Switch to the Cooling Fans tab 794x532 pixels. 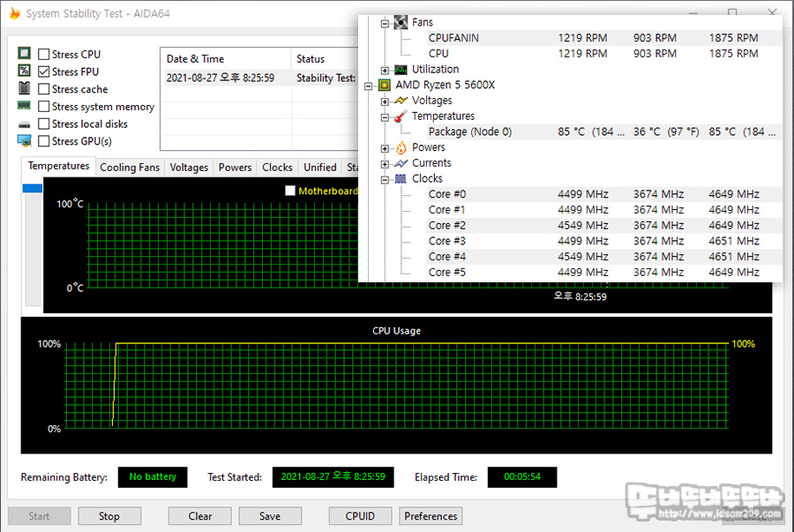(x=130, y=167)
